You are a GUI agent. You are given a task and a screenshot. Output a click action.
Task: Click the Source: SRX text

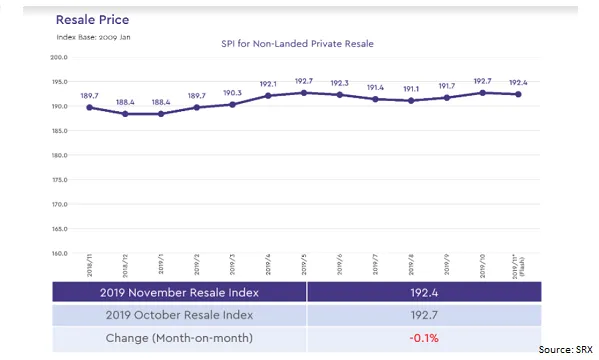pyautogui.click(x=565, y=349)
